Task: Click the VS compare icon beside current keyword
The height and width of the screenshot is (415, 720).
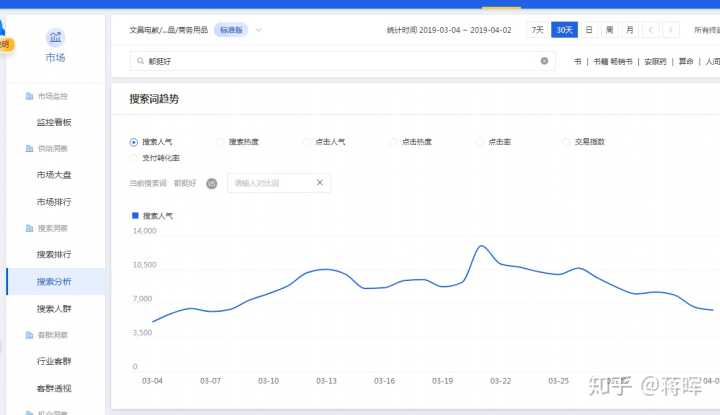Action: pos(211,183)
